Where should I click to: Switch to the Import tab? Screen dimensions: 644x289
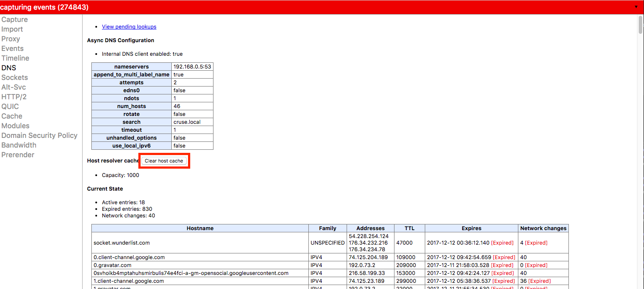pyautogui.click(x=12, y=29)
